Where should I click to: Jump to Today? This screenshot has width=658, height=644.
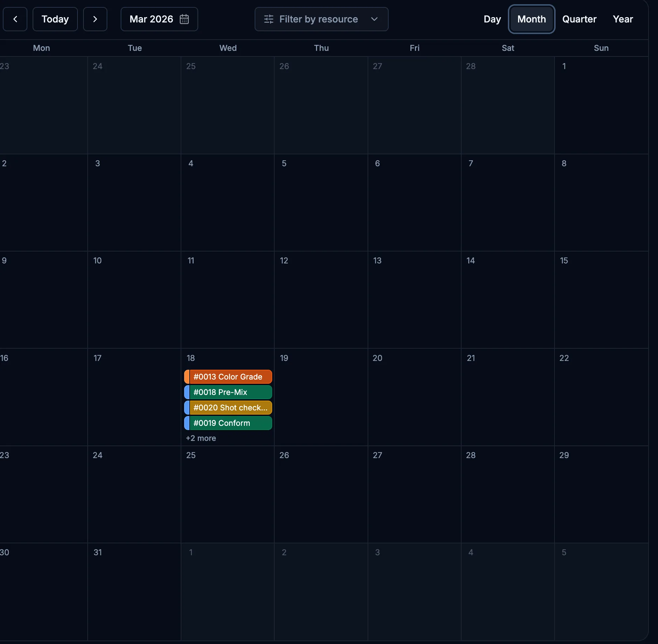click(55, 19)
